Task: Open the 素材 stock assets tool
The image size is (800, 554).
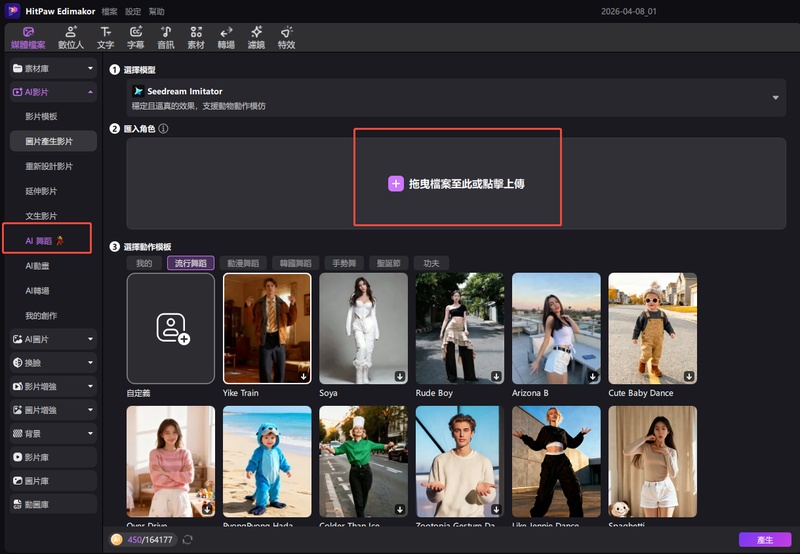Action: tap(196, 38)
